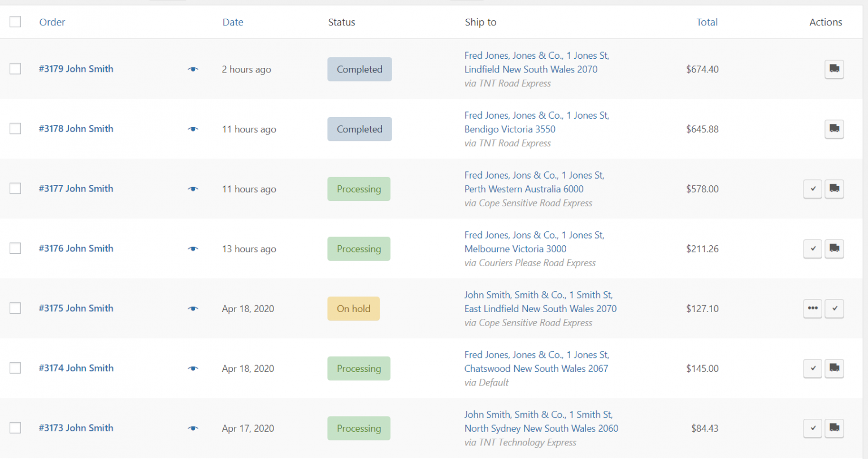Complete order #3174 using its checkmark icon
The image size is (868, 459).
[x=813, y=369]
